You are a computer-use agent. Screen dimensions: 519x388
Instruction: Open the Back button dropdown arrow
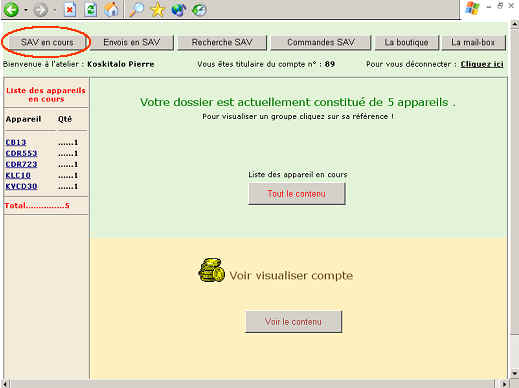26,10
